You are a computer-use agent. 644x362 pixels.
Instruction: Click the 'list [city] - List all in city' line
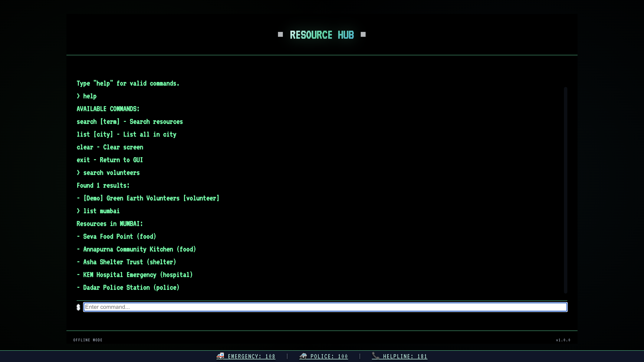coord(126,134)
